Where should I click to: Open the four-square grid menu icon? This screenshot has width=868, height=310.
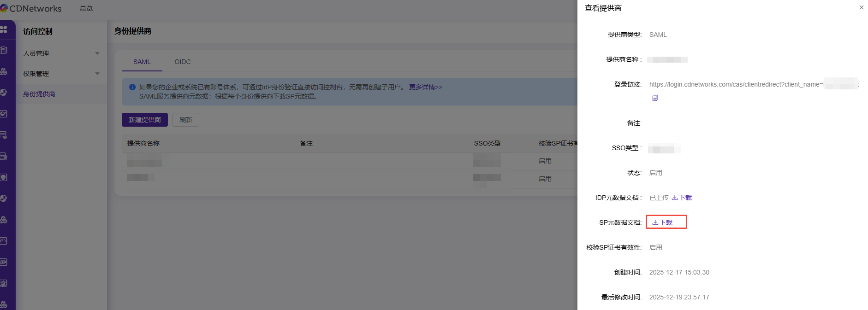pos(4,29)
